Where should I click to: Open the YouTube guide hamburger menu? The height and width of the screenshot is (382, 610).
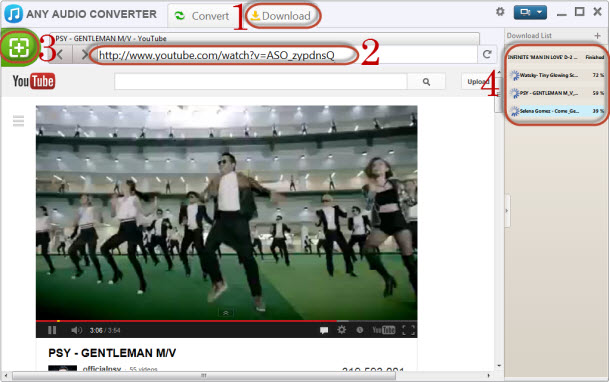[x=18, y=121]
